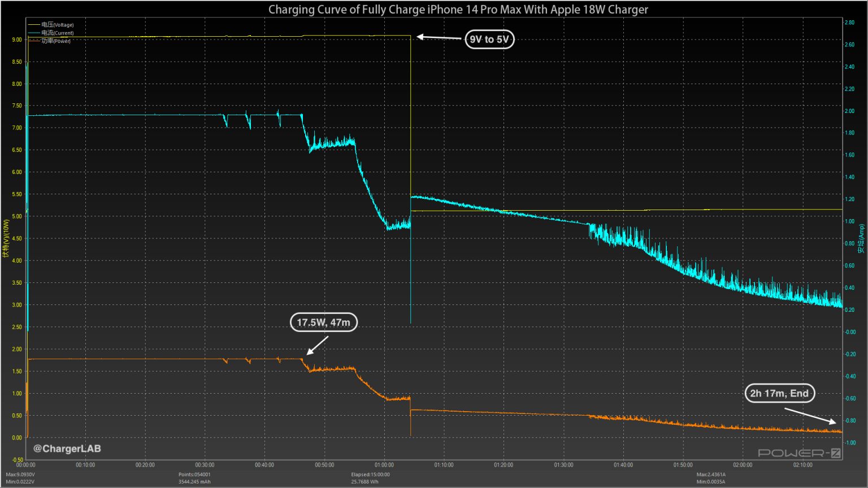Image resolution: width=868 pixels, height=488 pixels.
Task: Click the 00:50:00 time label on the timeline
Action: coord(324,464)
